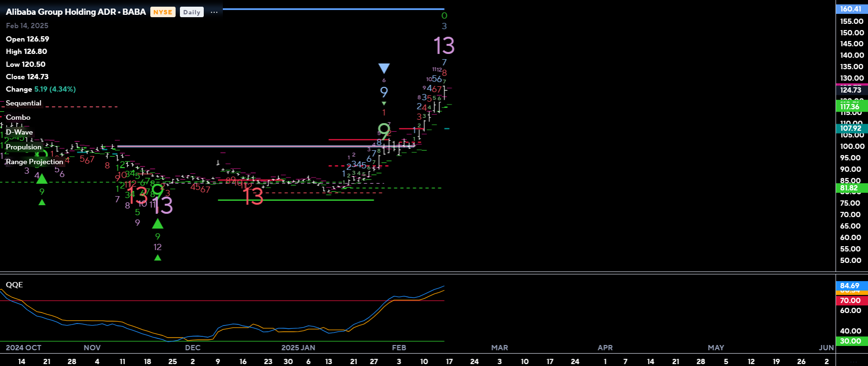The height and width of the screenshot is (366, 868).
Task: Click the faint dots in bottom-right corner
Action: point(851,362)
